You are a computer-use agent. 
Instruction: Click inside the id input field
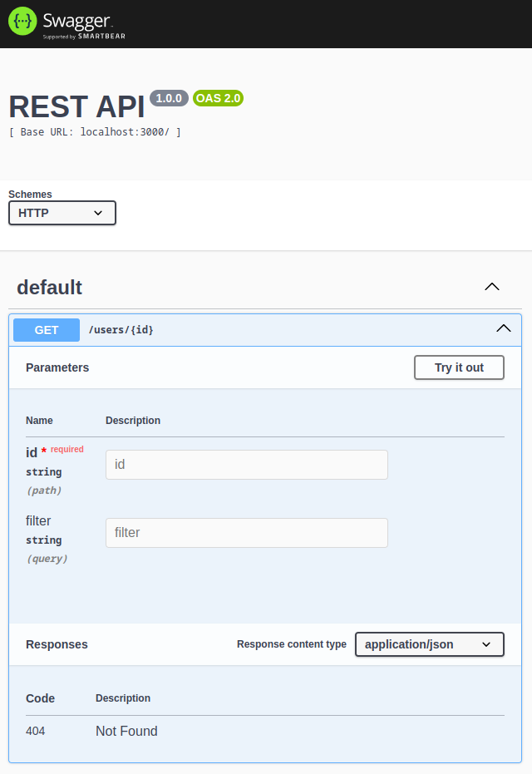point(245,464)
